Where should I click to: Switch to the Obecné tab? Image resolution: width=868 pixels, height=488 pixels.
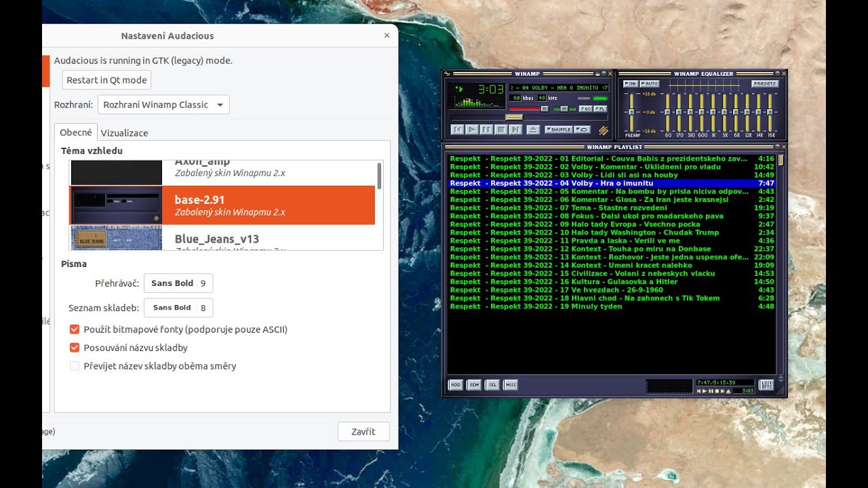click(76, 132)
